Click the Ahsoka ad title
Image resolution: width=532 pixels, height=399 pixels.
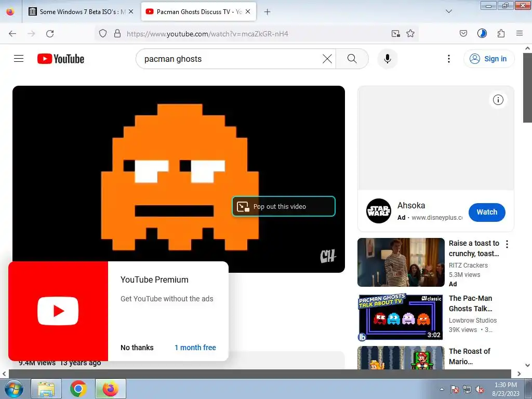pyautogui.click(x=411, y=206)
